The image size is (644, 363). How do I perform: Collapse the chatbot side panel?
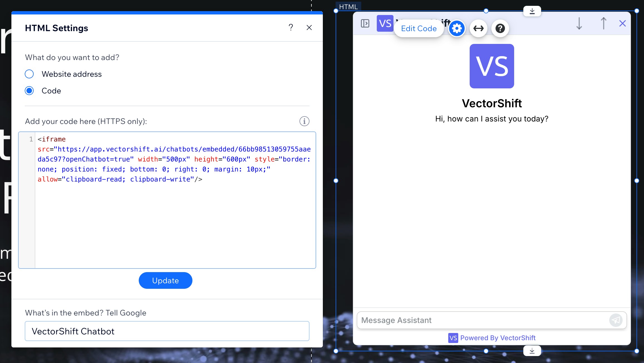365,23
